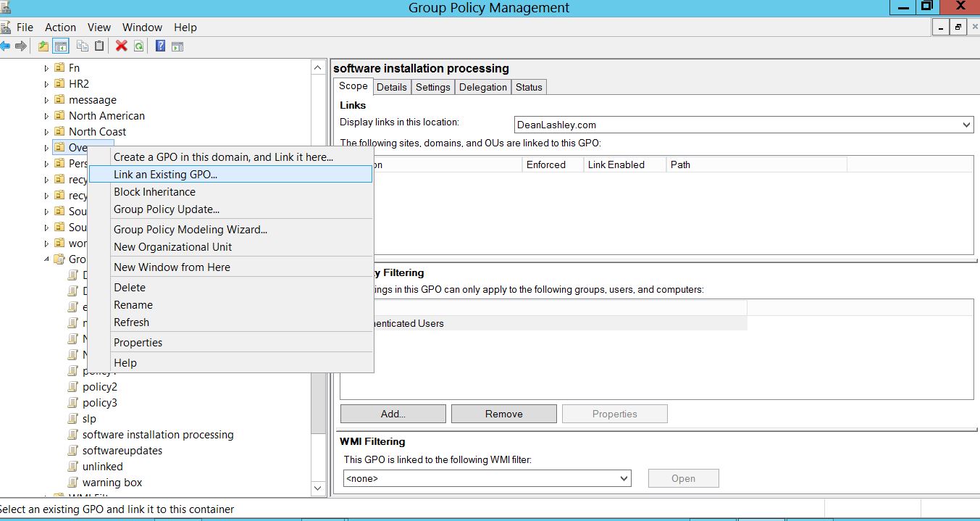The image size is (980, 521).
Task: Click the Add... button under Security Filtering
Action: coord(393,414)
